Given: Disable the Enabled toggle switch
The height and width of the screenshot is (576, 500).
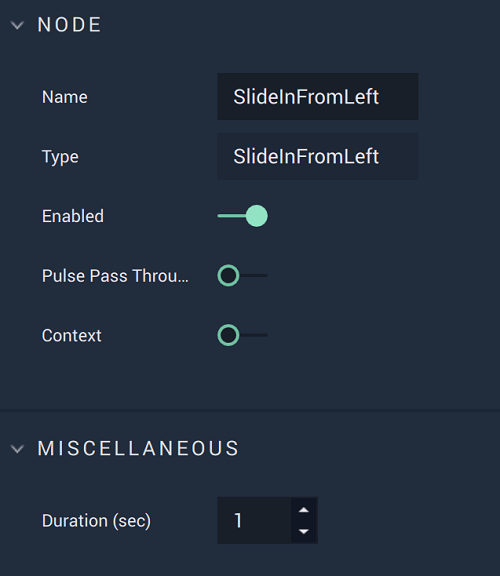Looking at the screenshot, I should click(242, 216).
